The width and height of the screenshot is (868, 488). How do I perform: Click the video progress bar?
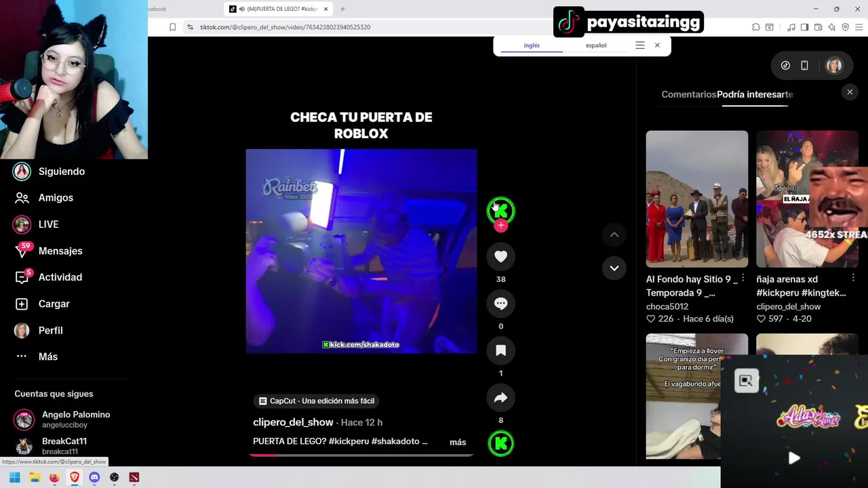(x=361, y=455)
